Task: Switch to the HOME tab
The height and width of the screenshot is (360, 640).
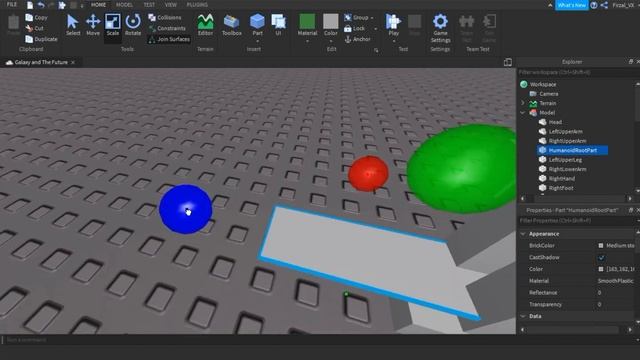Action: (98, 5)
